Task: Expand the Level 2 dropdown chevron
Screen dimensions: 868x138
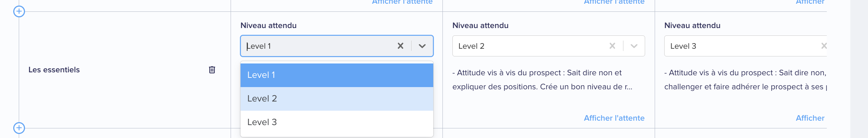Action: pos(634,46)
